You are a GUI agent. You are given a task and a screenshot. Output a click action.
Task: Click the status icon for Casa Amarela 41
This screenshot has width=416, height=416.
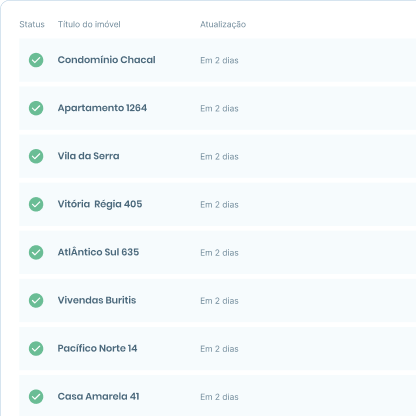pyautogui.click(x=36, y=396)
